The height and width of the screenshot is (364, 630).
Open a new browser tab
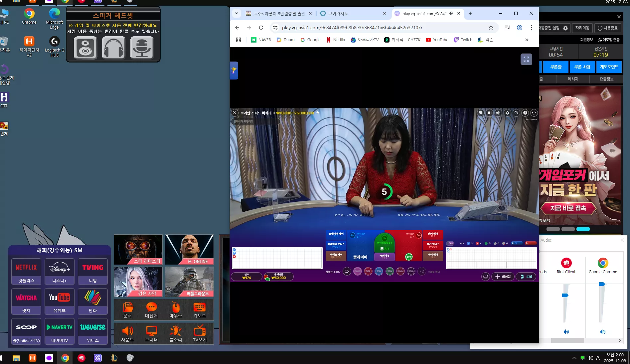pos(470,13)
